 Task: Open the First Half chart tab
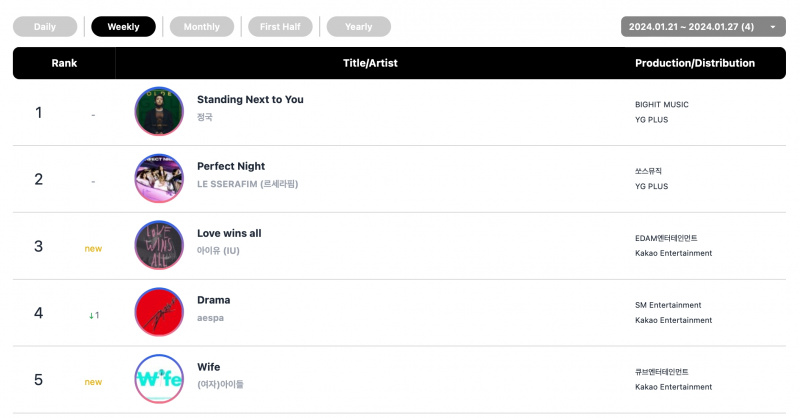(x=280, y=27)
